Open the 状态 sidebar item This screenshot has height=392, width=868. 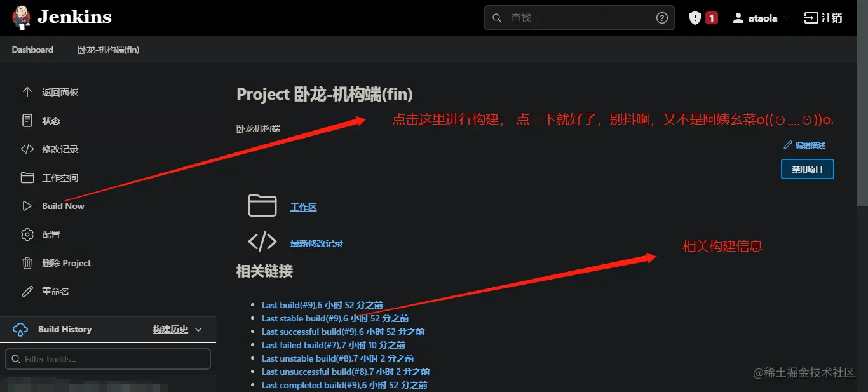tap(51, 121)
